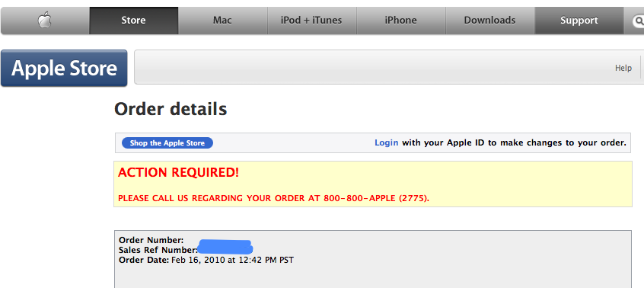Click the Order details heading
644x288 pixels.
tap(171, 109)
